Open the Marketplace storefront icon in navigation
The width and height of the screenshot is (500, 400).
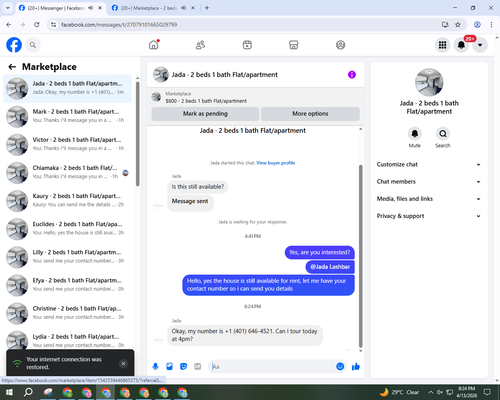click(294, 45)
